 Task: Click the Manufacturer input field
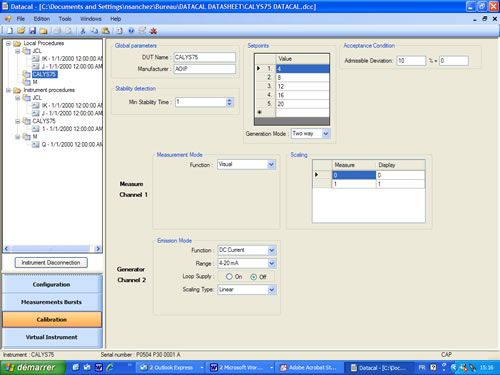tap(205, 69)
